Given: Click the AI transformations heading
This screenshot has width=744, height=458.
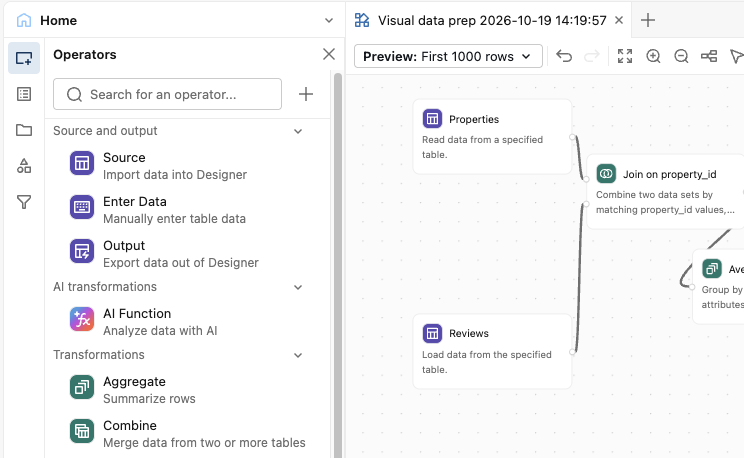Looking at the screenshot, I should pos(104,287).
